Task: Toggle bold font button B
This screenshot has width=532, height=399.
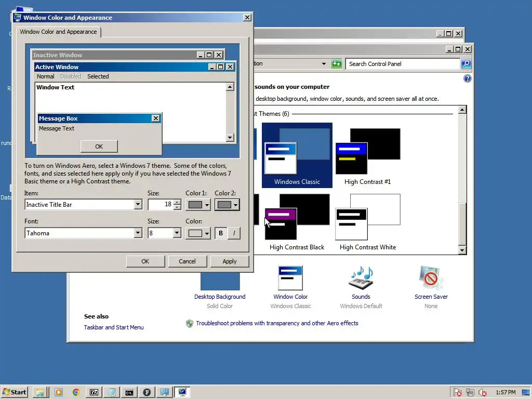Action: (220, 233)
